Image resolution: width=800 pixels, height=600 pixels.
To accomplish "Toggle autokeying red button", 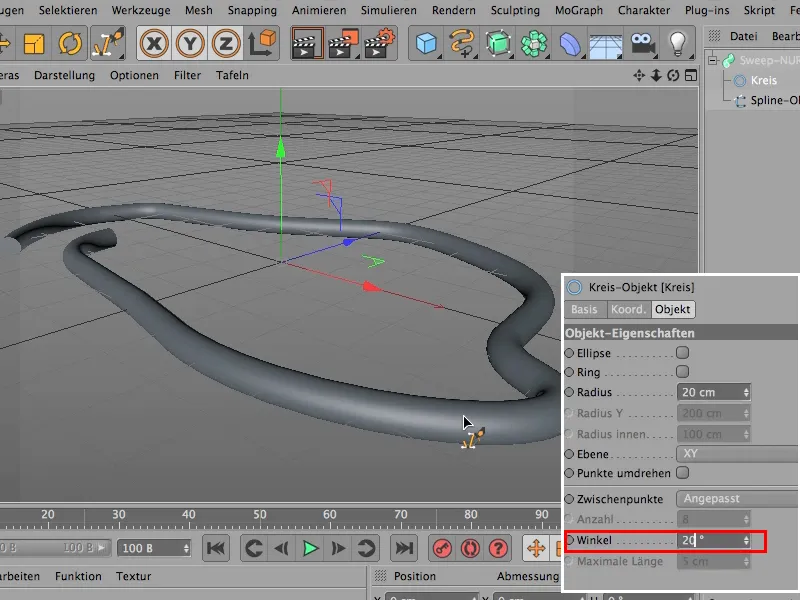I will pyautogui.click(x=470, y=548).
